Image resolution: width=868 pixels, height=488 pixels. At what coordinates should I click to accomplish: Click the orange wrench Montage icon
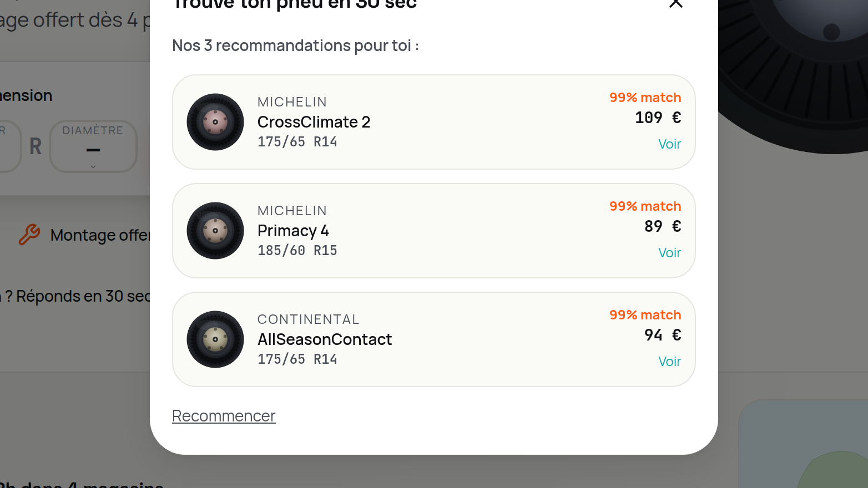coord(29,235)
